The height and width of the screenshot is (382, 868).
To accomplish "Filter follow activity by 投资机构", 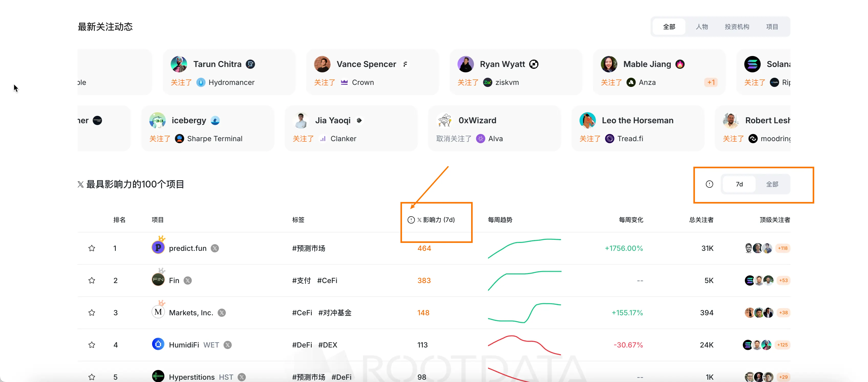I will 737,27.
